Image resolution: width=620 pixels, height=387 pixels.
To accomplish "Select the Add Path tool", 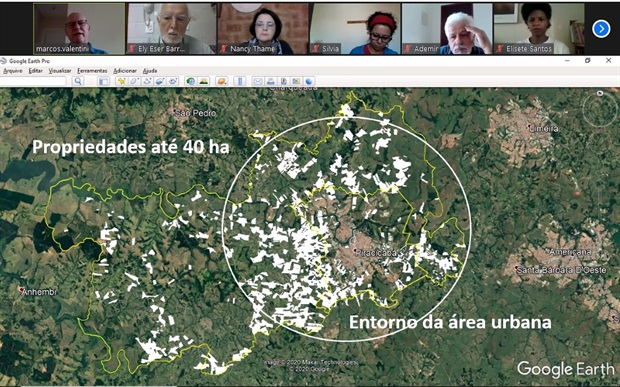I will (x=147, y=81).
